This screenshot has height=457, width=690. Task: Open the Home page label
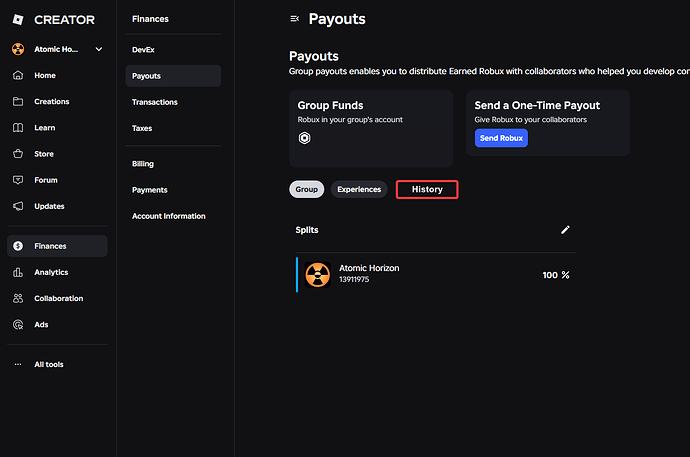pyautogui.click(x=45, y=75)
